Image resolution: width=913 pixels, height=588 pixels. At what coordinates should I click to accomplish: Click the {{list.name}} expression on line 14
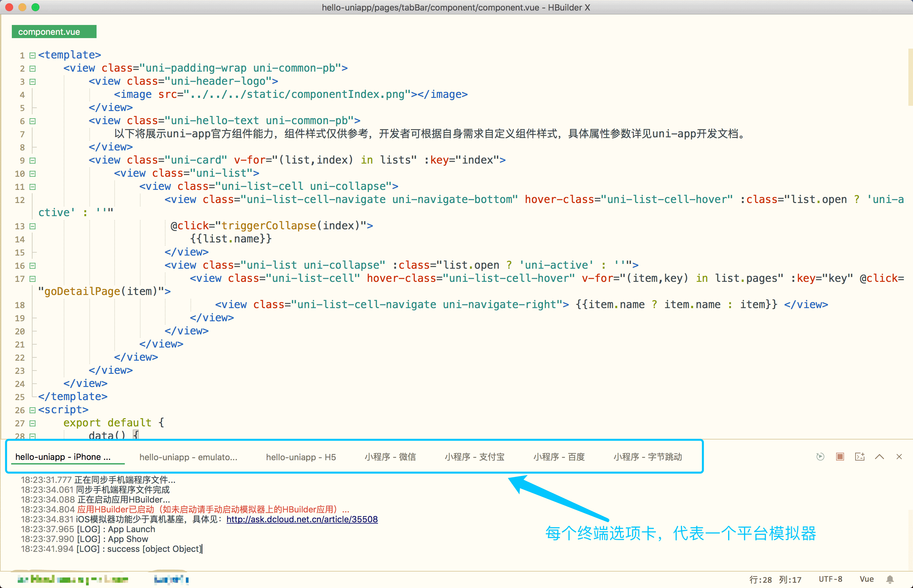click(x=231, y=239)
